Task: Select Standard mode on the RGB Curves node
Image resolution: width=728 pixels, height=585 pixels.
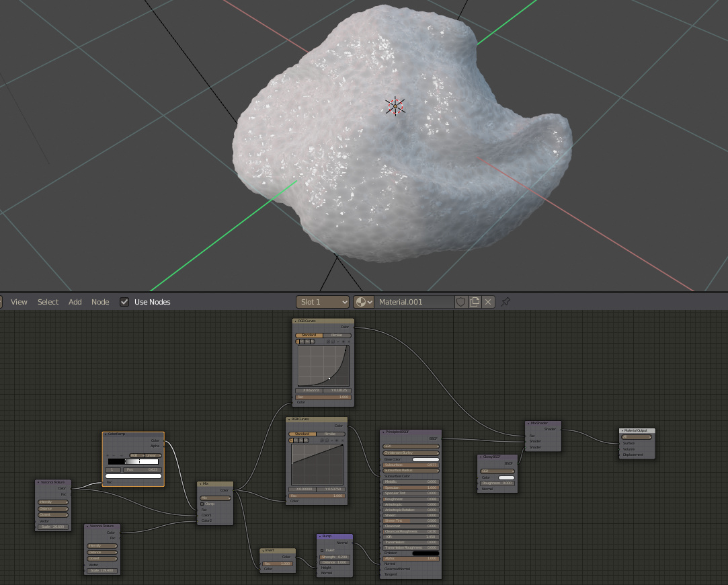Action: point(302,434)
